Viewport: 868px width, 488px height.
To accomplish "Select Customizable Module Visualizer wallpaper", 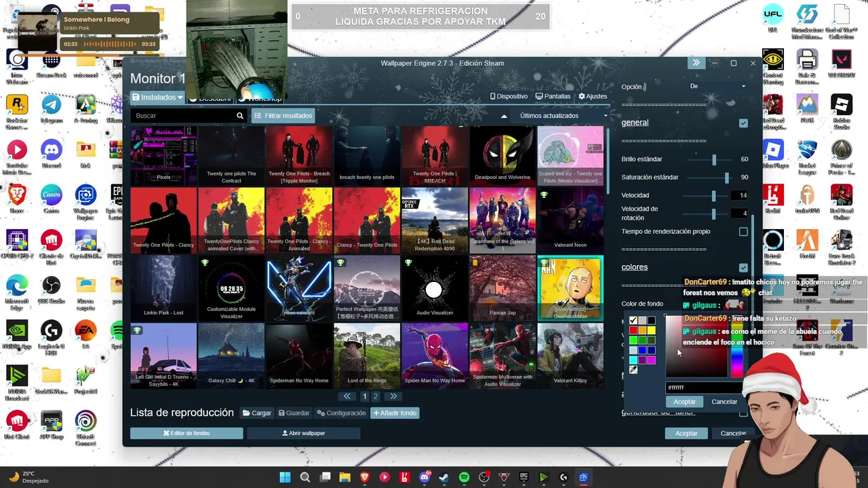I will click(231, 288).
